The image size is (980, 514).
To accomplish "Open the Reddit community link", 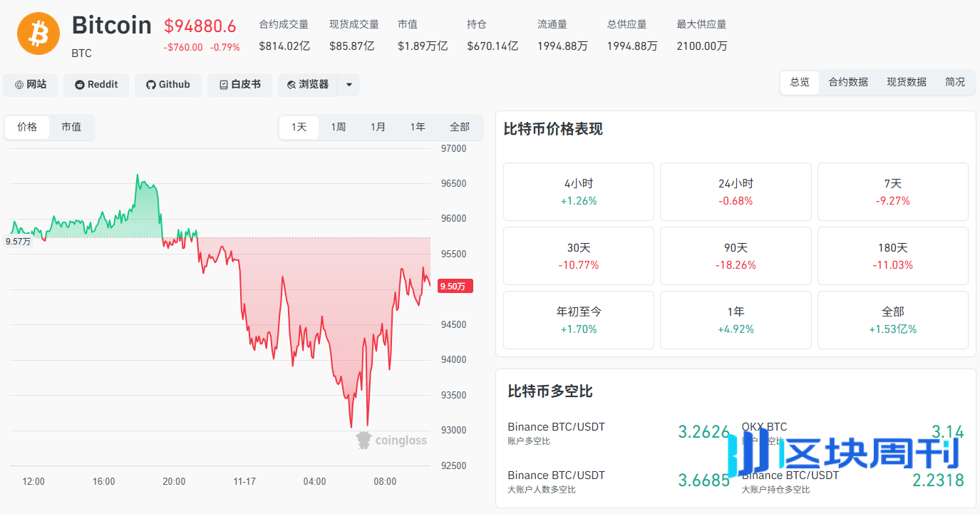I will click(96, 85).
